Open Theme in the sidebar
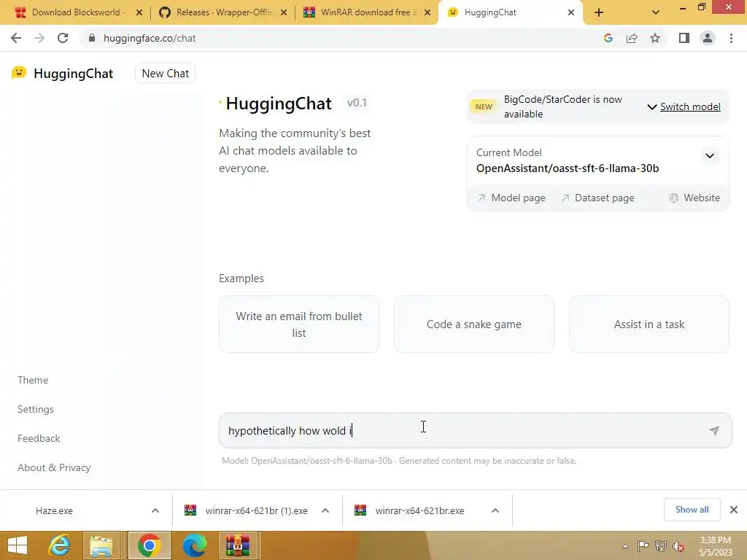747x560 pixels. tap(33, 380)
